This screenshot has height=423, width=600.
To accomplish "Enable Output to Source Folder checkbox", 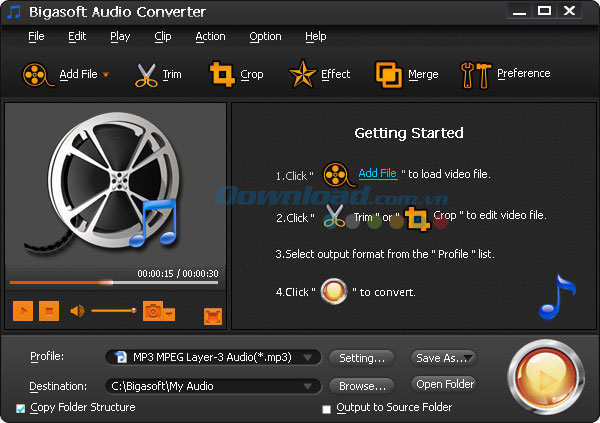I will coord(326,409).
